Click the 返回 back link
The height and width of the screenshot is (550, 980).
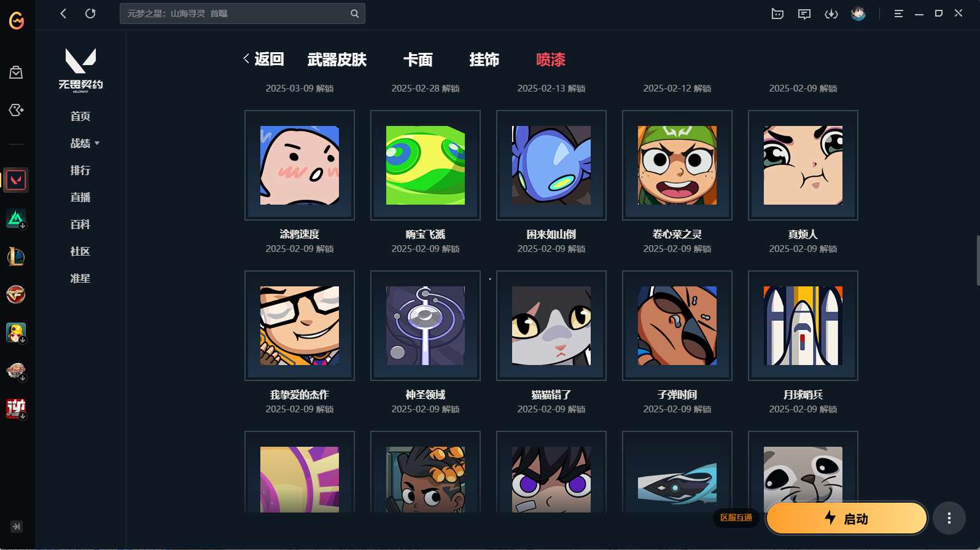[263, 59]
